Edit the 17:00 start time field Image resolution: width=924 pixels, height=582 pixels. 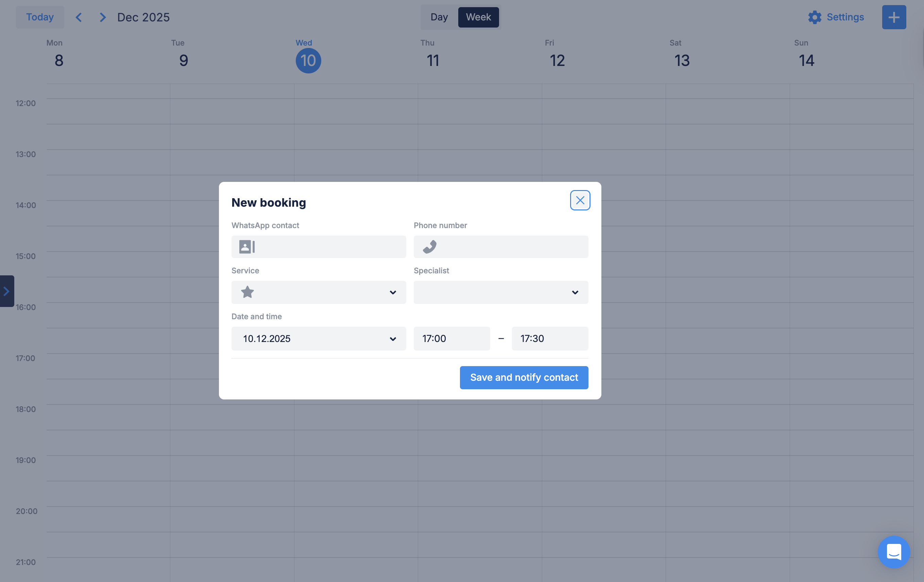(x=451, y=338)
